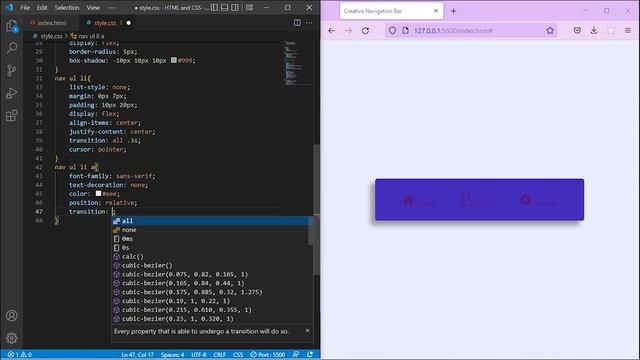Screen dimensions: 640x360
Task: Open the Source Control view
Action: click(12, 71)
